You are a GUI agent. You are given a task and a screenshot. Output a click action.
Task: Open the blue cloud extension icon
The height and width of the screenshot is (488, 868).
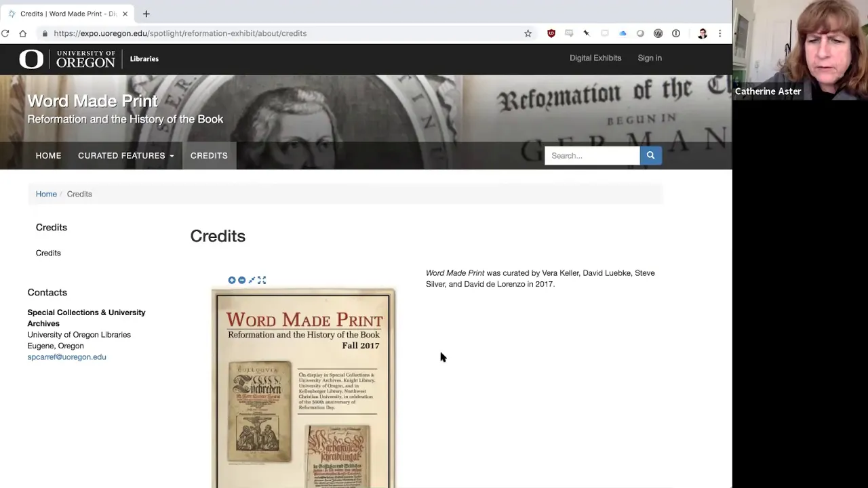[623, 33]
